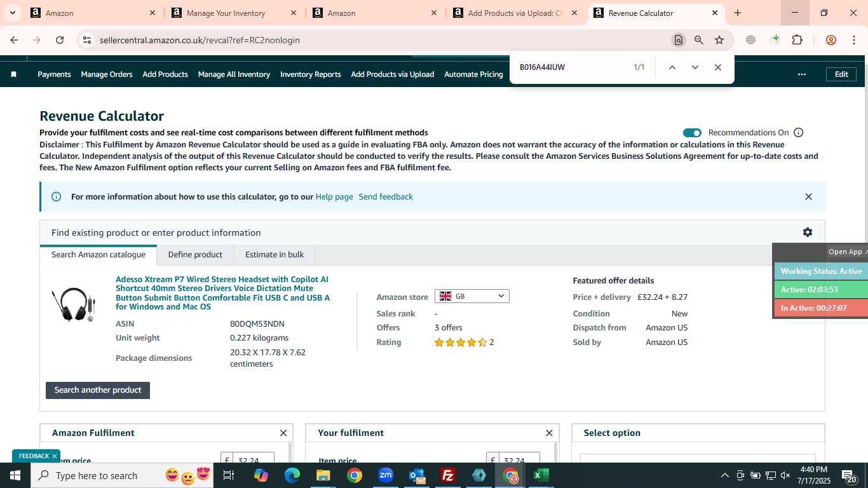Click the bookmark icon in the nav bar
The height and width of the screenshot is (488, 868).
click(13, 74)
